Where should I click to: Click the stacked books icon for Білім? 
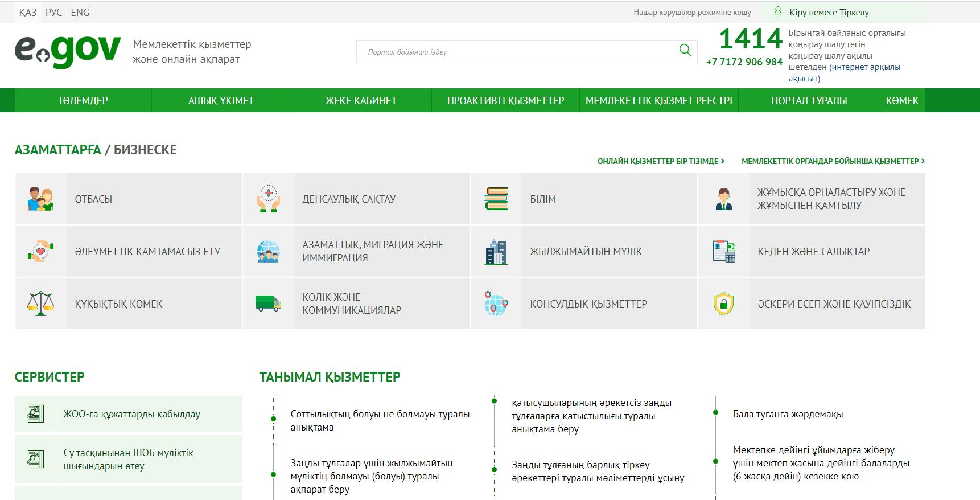point(496,199)
